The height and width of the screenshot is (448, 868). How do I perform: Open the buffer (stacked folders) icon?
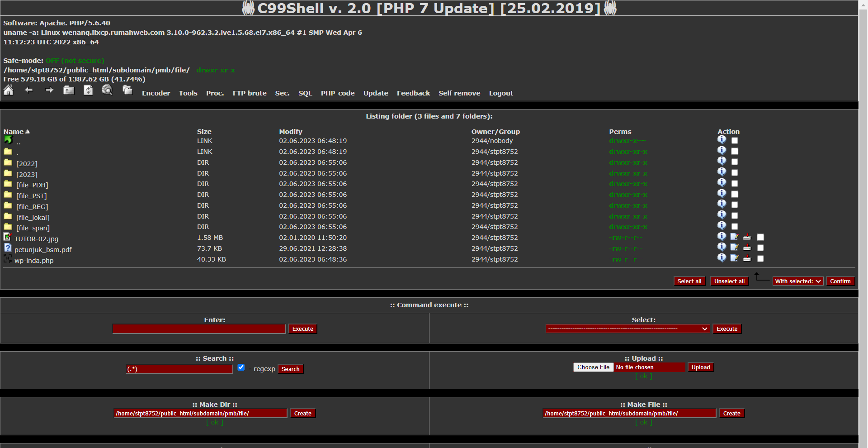[x=127, y=90]
